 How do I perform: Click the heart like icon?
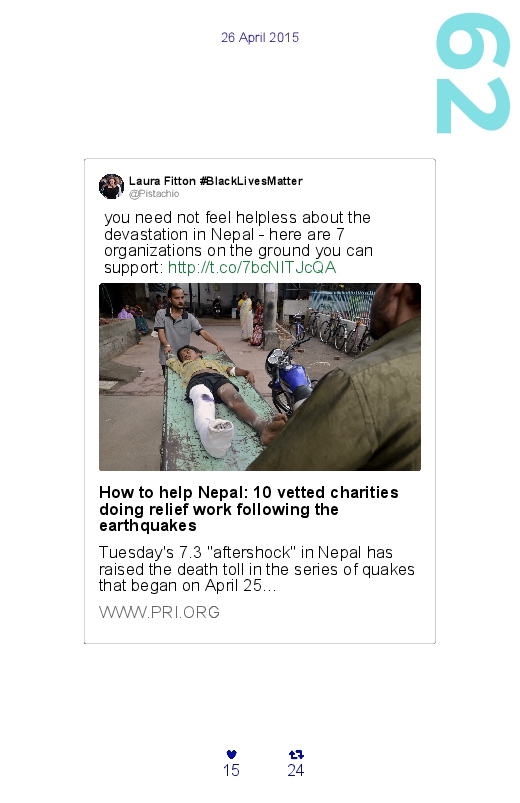232,754
